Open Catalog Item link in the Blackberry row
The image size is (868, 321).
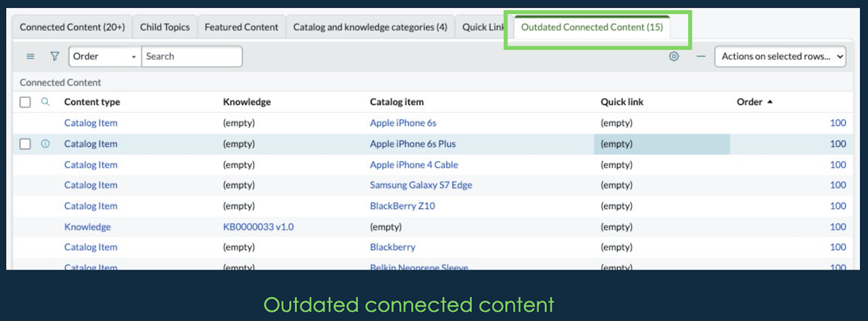91,247
